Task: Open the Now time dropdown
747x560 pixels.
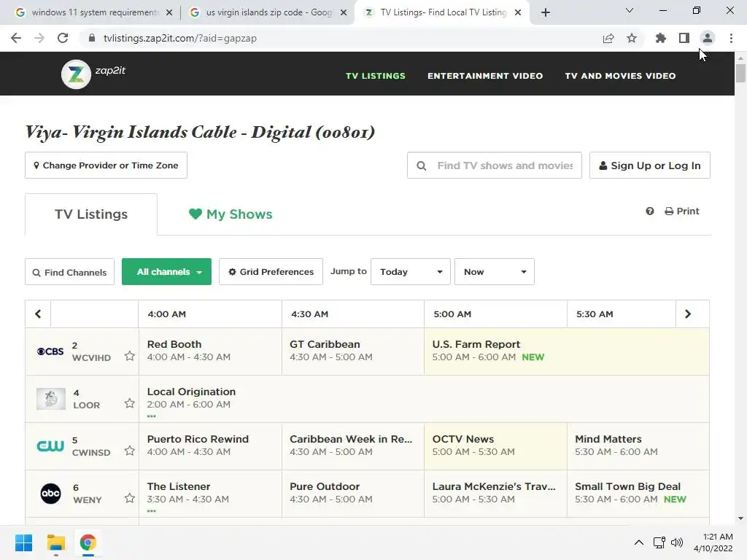Action: pos(495,272)
